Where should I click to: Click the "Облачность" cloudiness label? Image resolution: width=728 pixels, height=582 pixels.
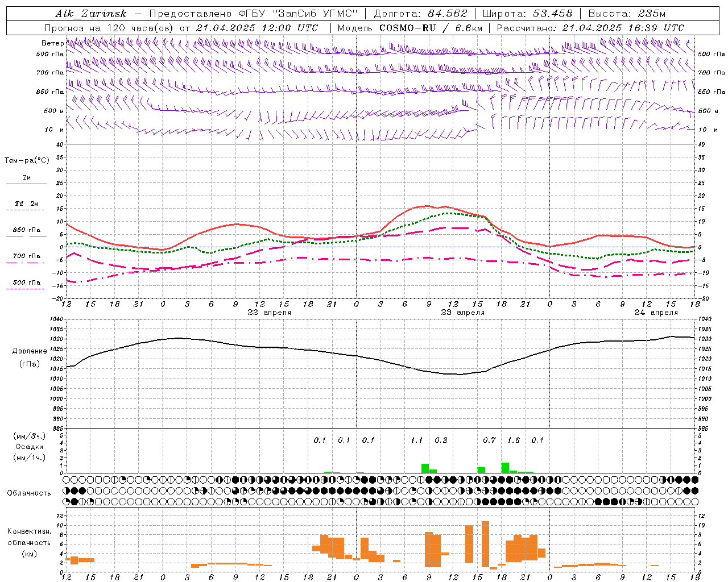(x=29, y=493)
